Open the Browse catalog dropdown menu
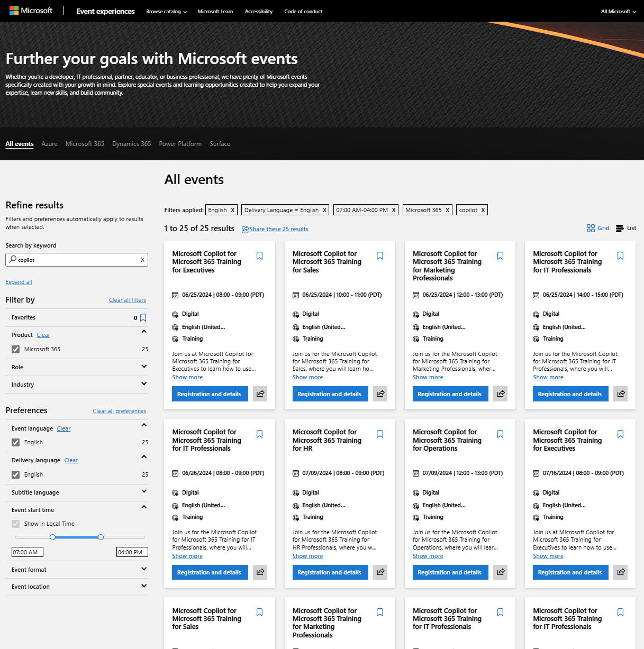This screenshot has height=649, width=644. [166, 12]
